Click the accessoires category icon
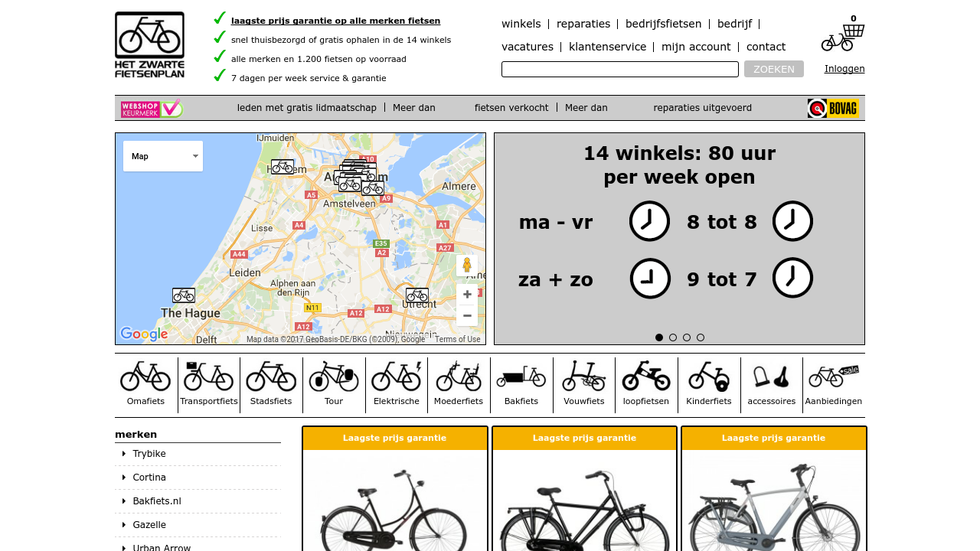 click(x=771, y=377)
